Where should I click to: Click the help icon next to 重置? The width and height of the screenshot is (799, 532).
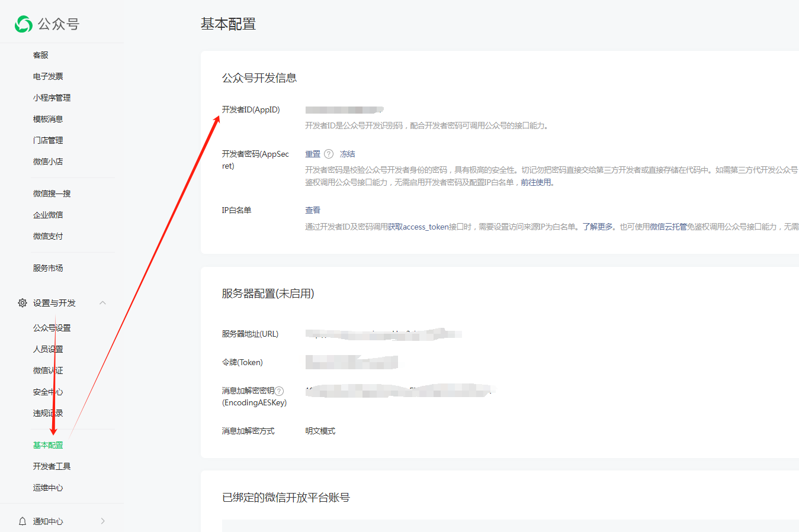click(329, 154)
